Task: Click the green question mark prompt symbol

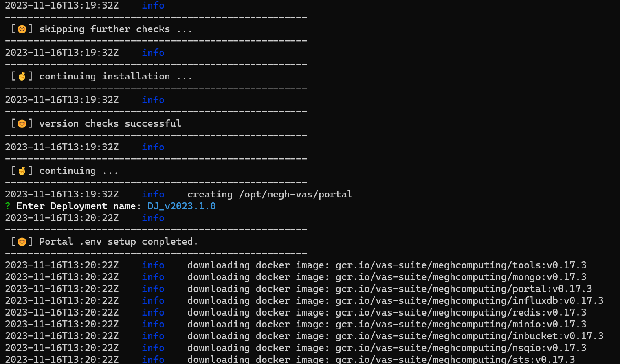Action: point(8,206)
